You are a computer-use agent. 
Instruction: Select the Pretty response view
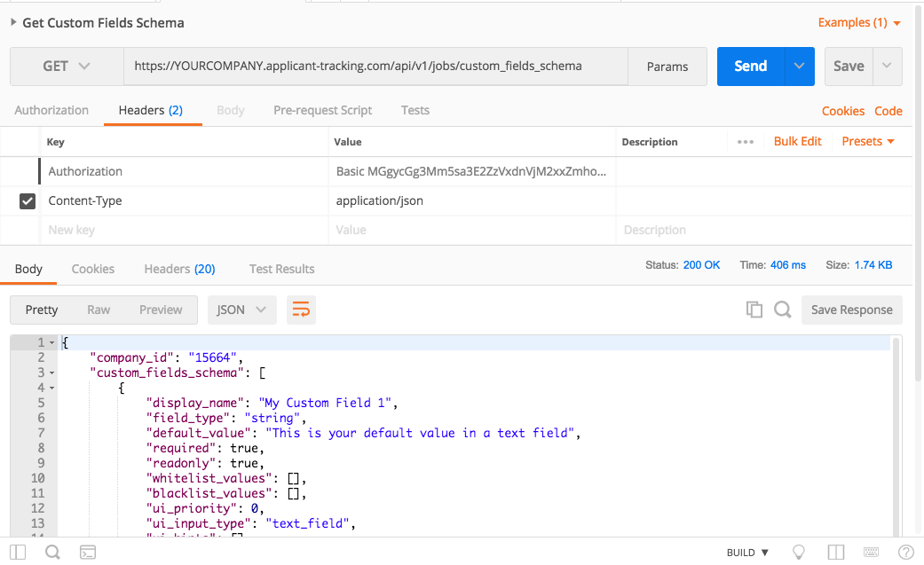(41, 310)
